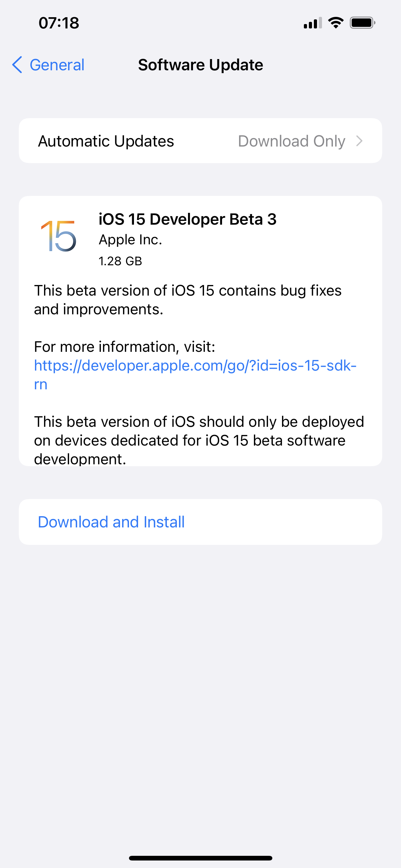The width and height of the screenshot is (401, 868).
Task: Open the Download Only setting value
Action: coord(291,141)
